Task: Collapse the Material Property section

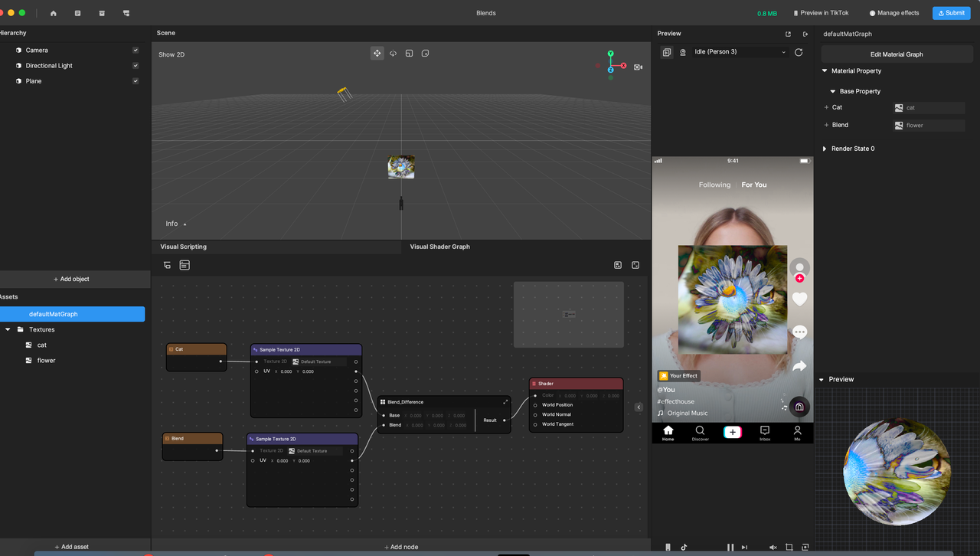Action: click(825, 70)
